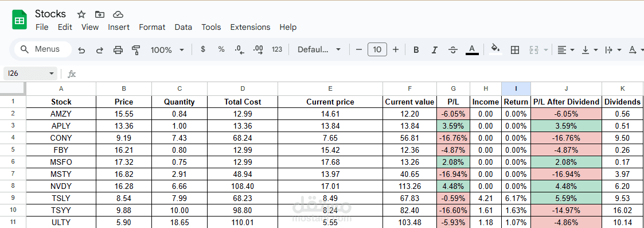Search the Menus box
Screen dimensions: 644x228
[42, 49]
